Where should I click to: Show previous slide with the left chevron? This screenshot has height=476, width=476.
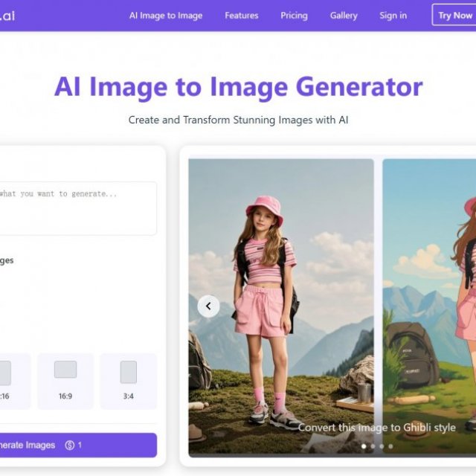208,306
